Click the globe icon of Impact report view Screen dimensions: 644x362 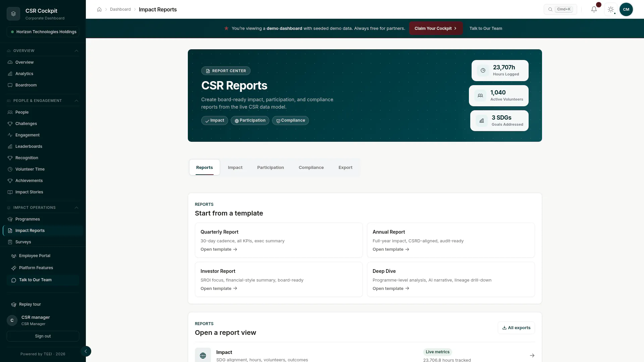pos(203,355)
